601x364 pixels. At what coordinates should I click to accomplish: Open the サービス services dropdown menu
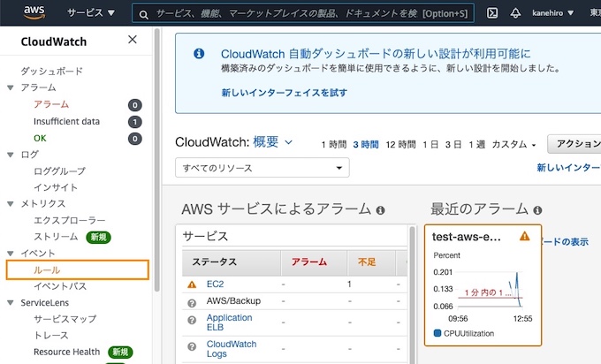pos(91,13)
